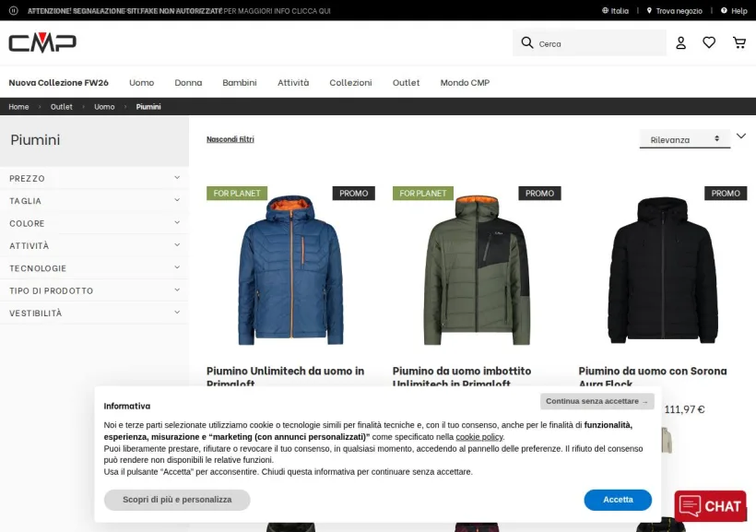Image resolution: width=756 pixels, height=532 pixels.
Task: Click the chevron right of Rilevanza
Action: (x=741, y=136)
